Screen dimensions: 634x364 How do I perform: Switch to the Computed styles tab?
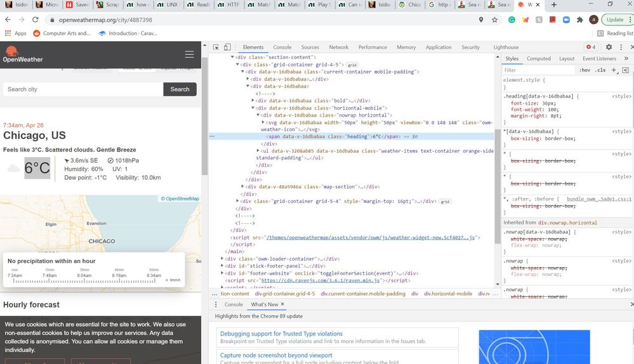539,58
